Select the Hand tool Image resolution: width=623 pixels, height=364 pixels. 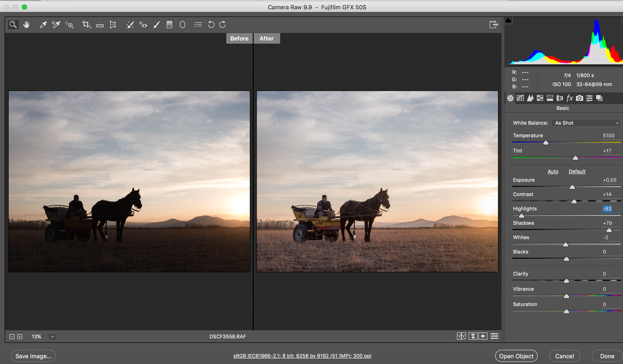click(x=26, y=25)
